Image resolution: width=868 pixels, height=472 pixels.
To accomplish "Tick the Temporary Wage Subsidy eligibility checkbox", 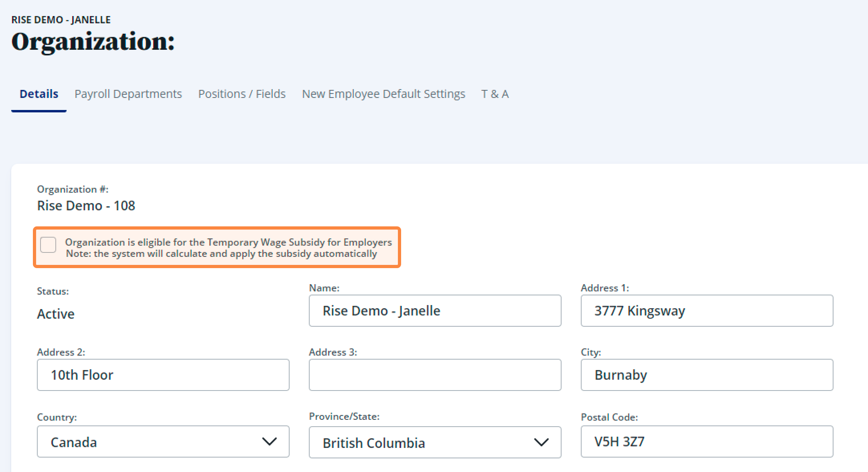I will coord(48,244).
